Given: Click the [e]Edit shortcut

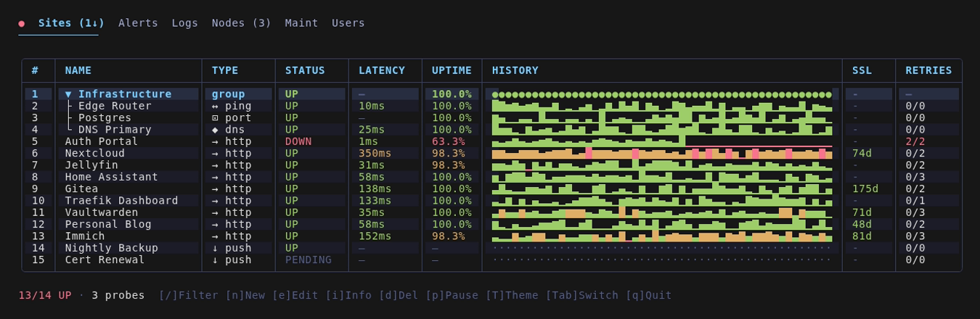Looking at the screenshot, I should (295, 295).
